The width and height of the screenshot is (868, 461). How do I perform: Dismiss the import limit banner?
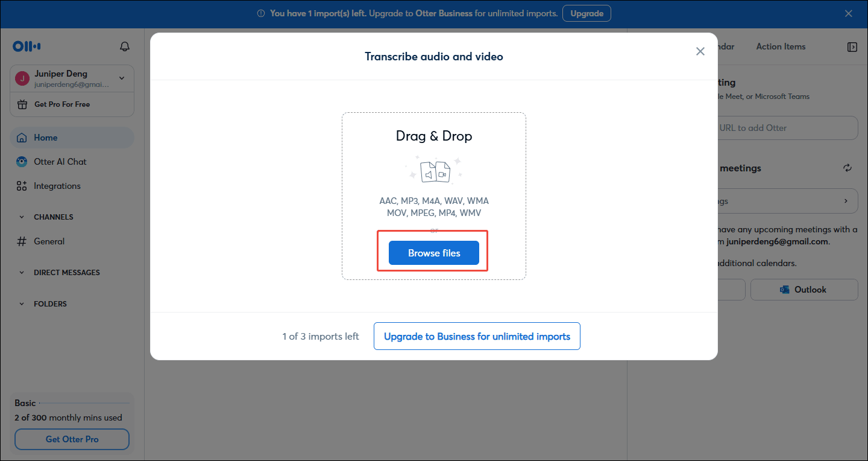tap(848, 13)
